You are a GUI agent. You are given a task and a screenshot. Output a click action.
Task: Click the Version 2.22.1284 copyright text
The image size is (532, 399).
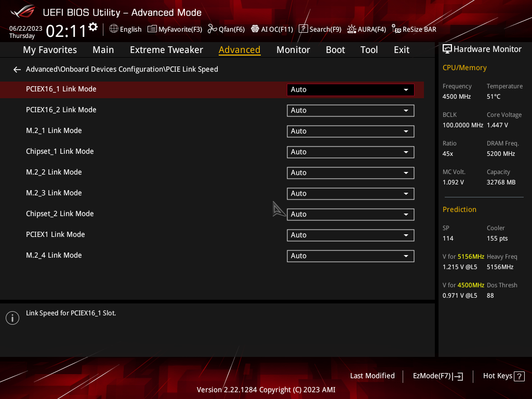click(266, 390)
